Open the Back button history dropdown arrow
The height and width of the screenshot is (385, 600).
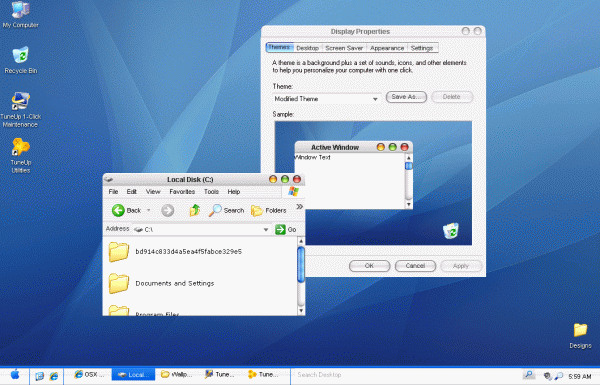[149, 210]
